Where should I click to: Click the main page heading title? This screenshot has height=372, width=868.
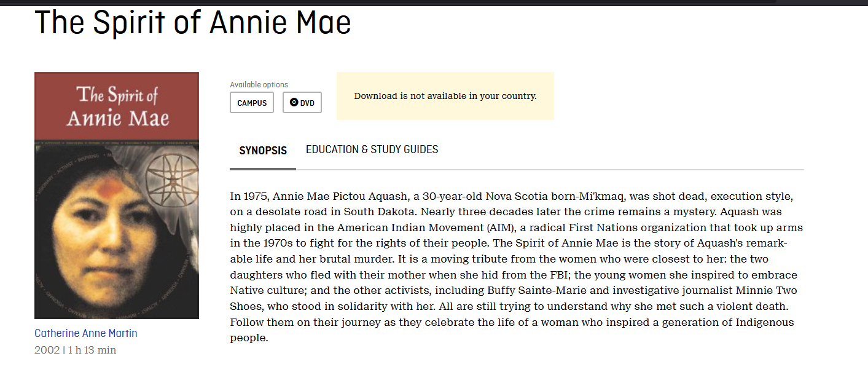193,22
